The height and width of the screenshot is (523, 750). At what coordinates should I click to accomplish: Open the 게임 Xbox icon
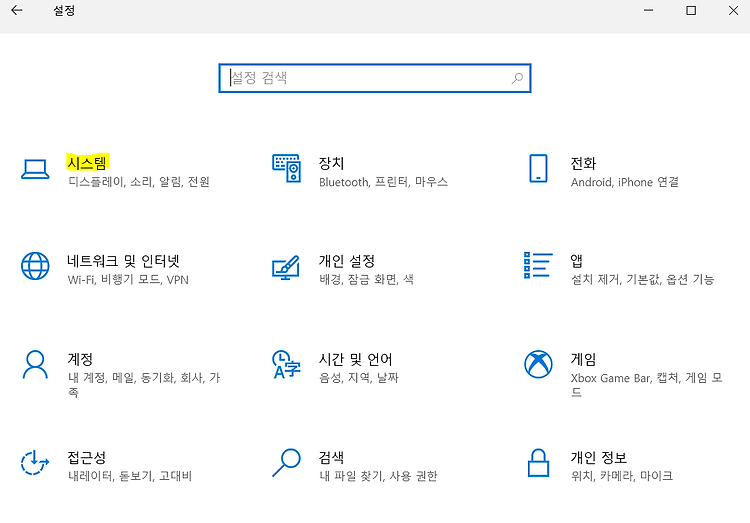tap(538, 364)
